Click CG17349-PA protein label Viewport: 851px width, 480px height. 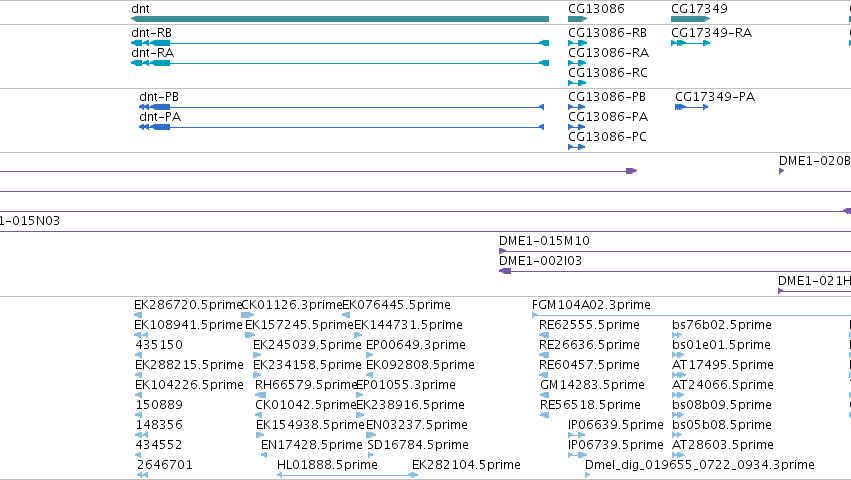point(715,97)
